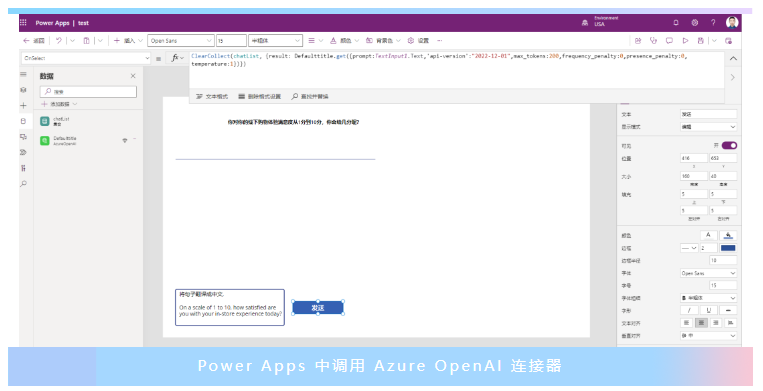Click the background color toolbar icon
This screenshot has height=391, width=763.
pos(369,41)
